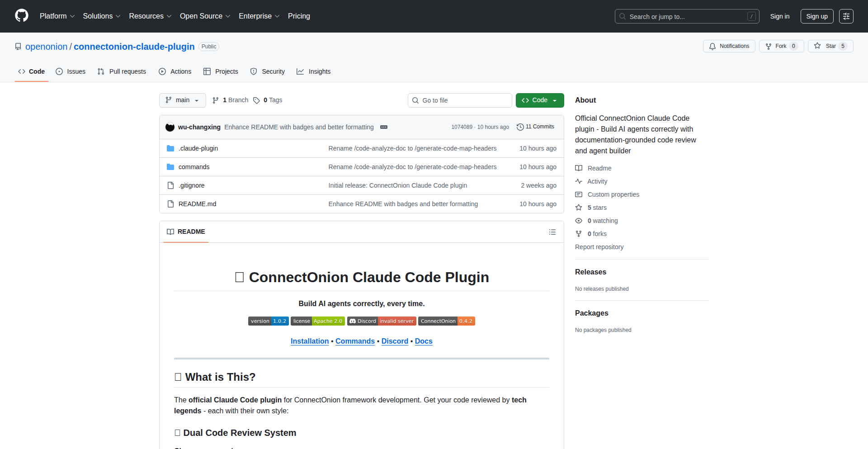Fork the repository
Viewport: 868px width, 449px height.
[x=781, y=46]
